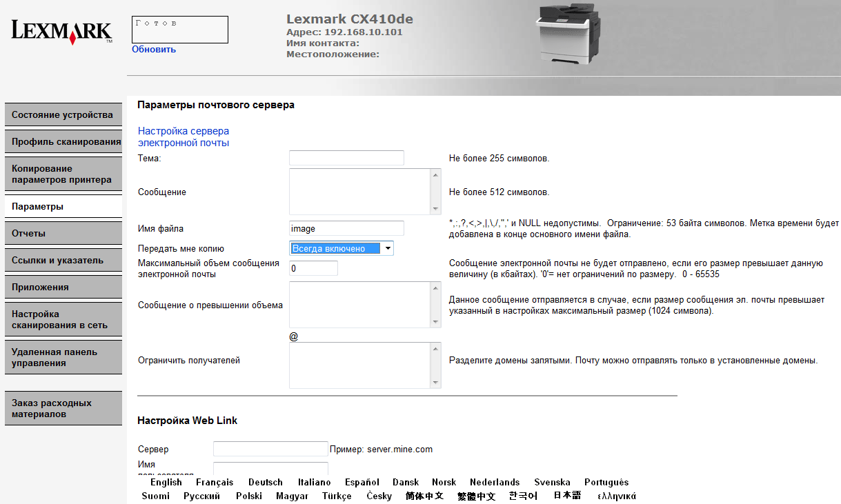
Task: Click scroll-down arrow of Ограничить получателей area
Action: click(435, 383)
